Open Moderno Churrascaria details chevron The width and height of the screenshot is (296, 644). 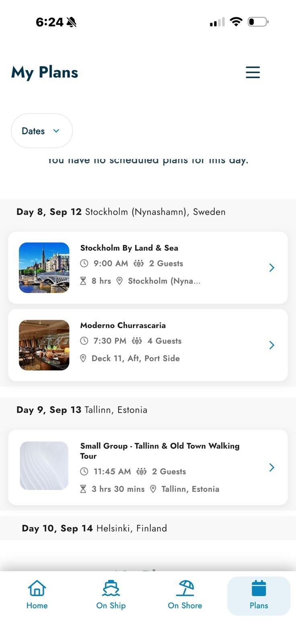[272, 345]
